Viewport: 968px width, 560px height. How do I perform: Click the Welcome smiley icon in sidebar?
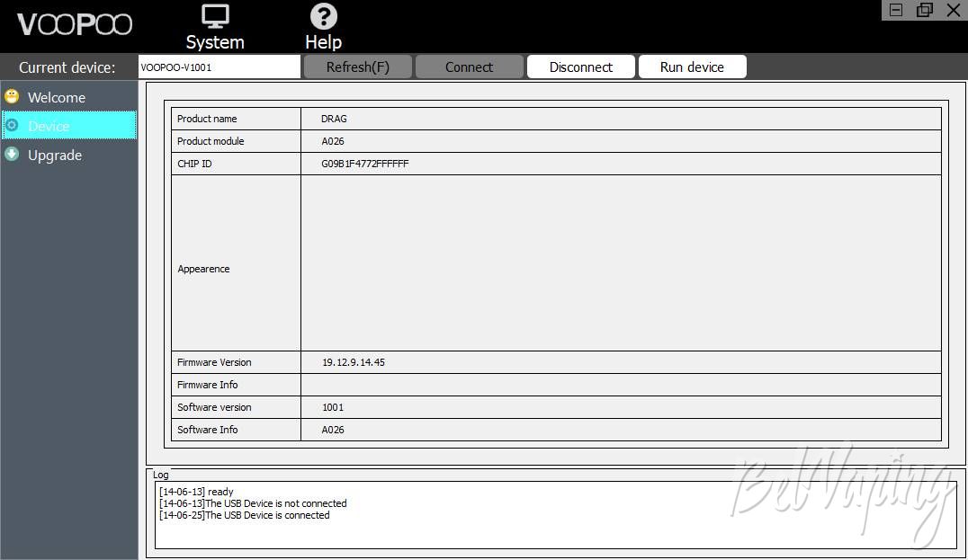pos(12,96)
